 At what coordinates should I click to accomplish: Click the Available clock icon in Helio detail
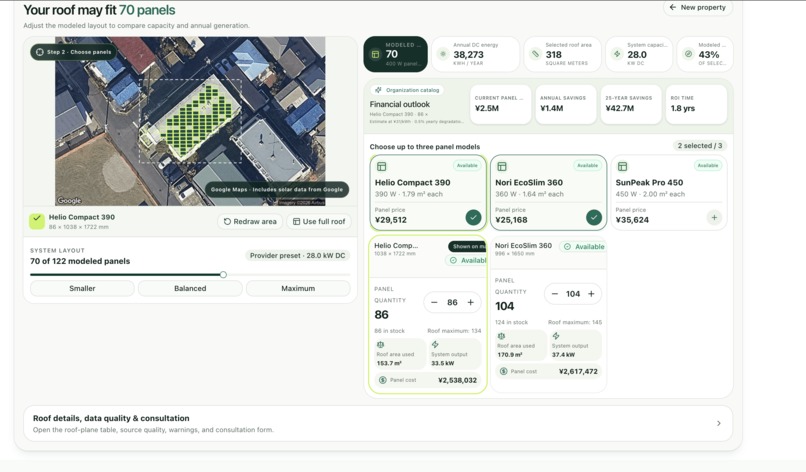[453, 261]
